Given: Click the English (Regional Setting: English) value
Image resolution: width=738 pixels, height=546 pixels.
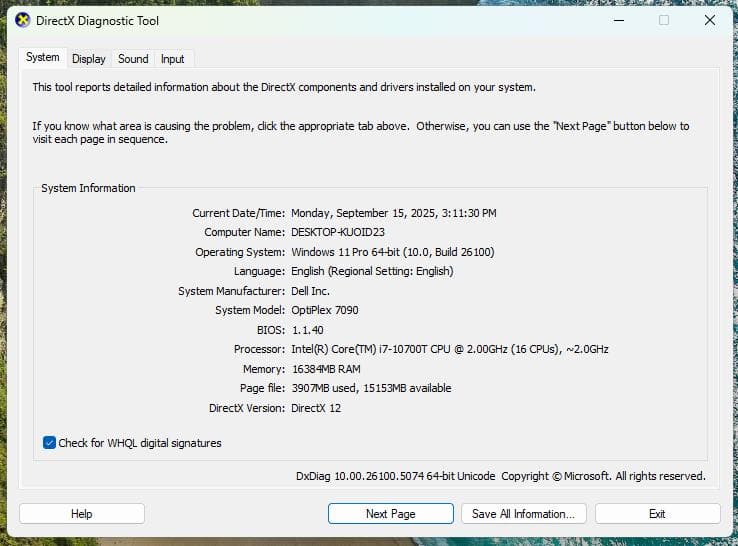Looking at the screenshot, I should pos(372,272).
